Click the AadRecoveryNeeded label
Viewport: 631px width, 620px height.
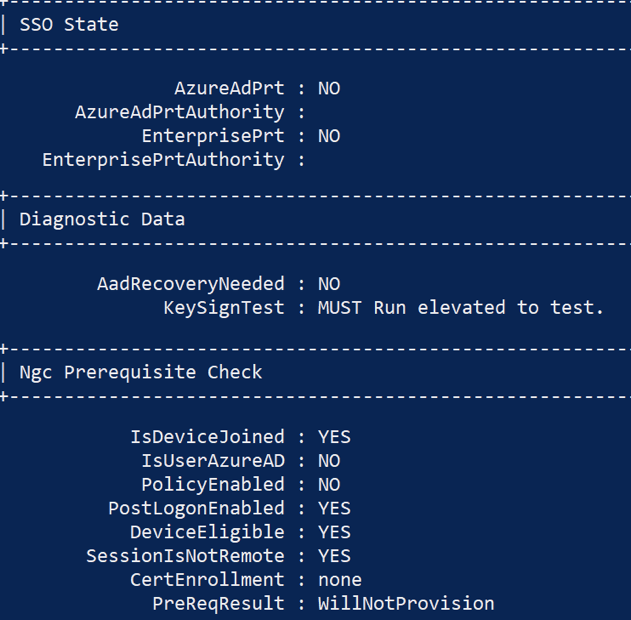[x=190, y=284]
